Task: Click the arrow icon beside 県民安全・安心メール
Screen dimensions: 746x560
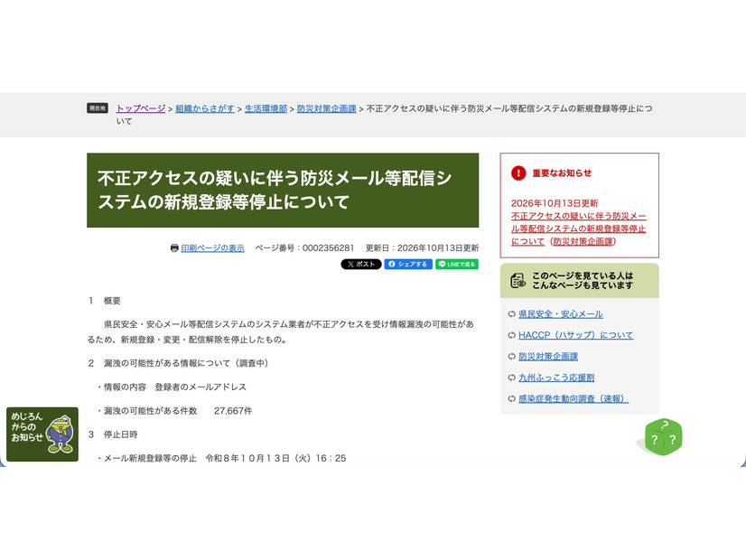Action: [x=511, y=314]
